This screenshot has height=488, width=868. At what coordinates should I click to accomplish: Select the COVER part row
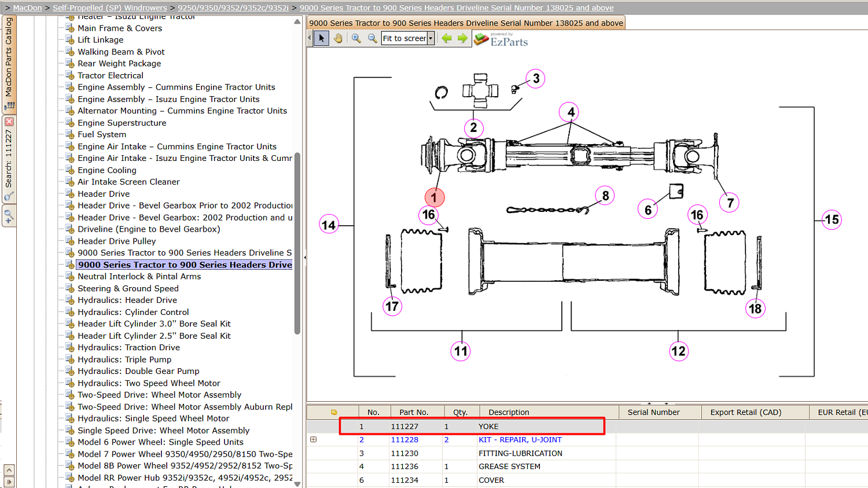pyautogui.click(x=587, y=480)
